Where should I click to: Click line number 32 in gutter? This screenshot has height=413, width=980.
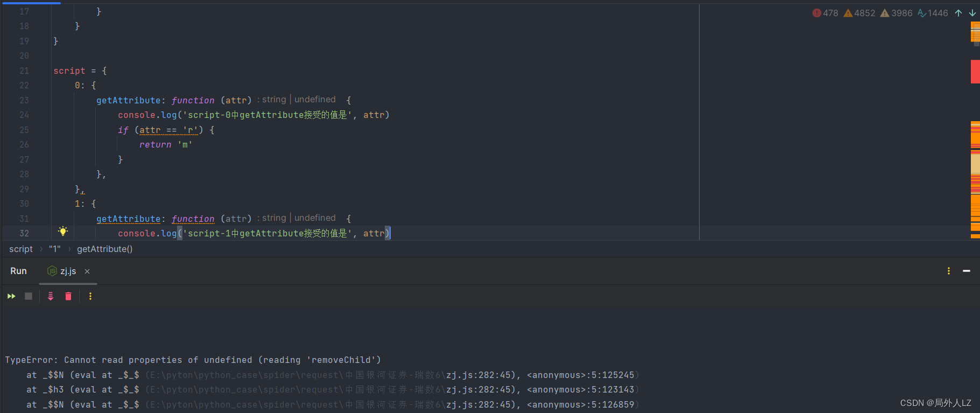point(24,233)
